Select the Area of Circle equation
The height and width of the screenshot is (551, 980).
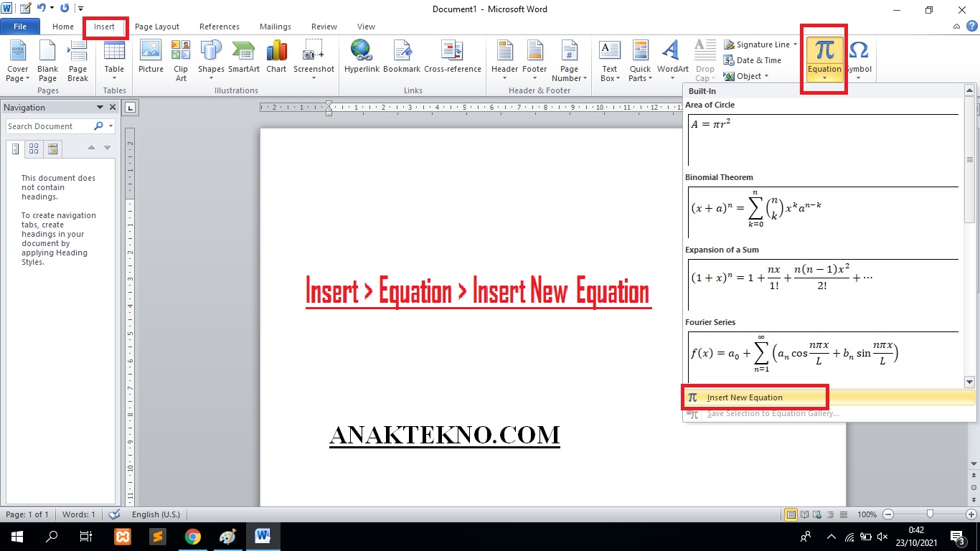point(821,139)
